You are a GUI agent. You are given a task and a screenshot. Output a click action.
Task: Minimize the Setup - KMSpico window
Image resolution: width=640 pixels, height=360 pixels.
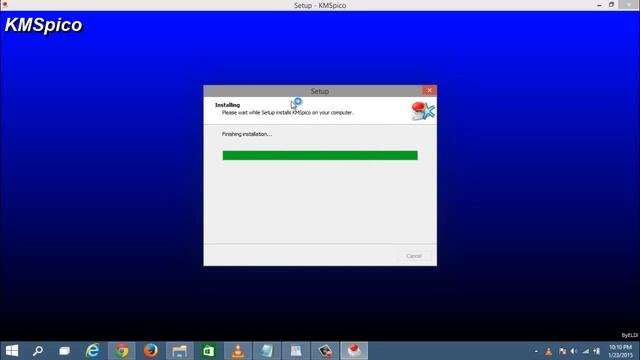599,5
